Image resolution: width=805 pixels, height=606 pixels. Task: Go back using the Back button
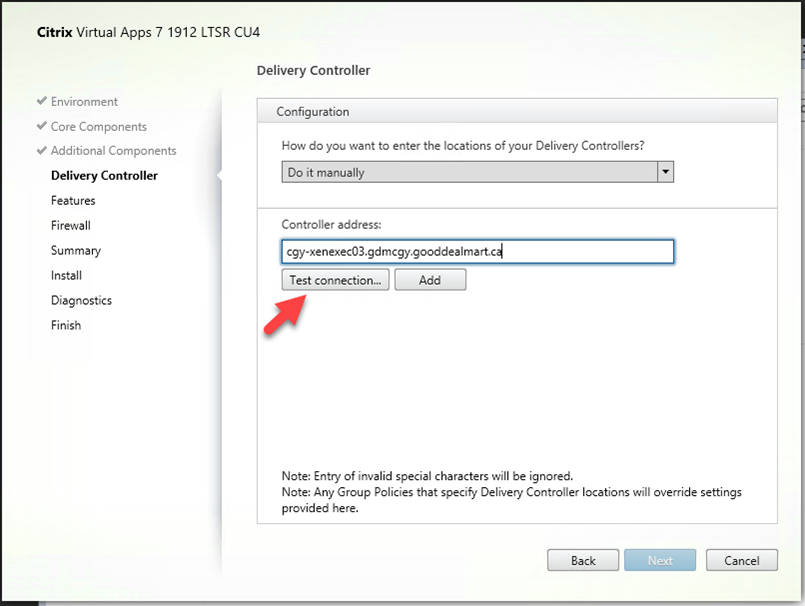point(583,560)
